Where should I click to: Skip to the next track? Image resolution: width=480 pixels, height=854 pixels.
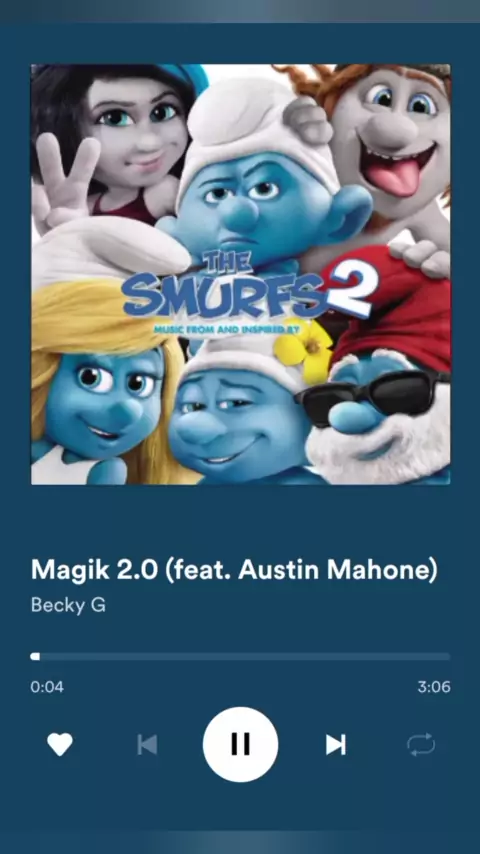click(x=336, y=745)
